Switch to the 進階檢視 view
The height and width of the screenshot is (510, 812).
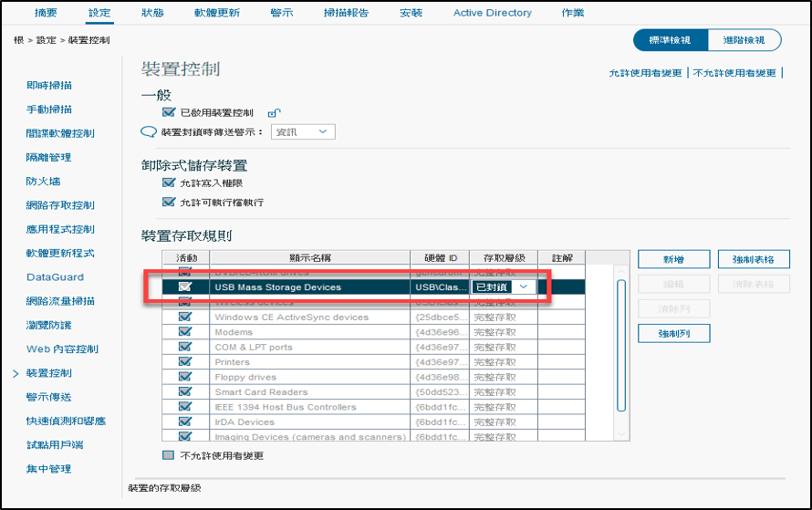tap(744, 40)
